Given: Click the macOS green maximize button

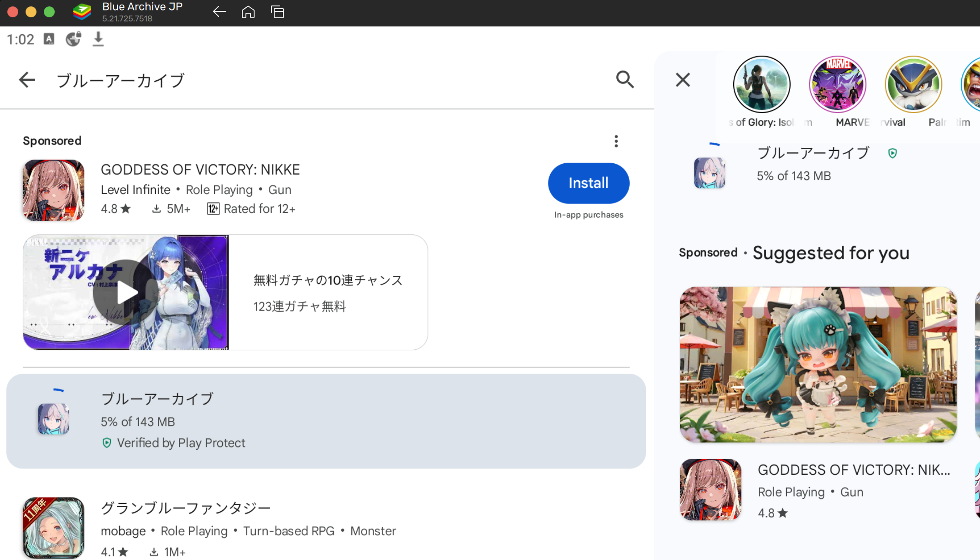Looking at the screenshot, I should pos(49,12).
